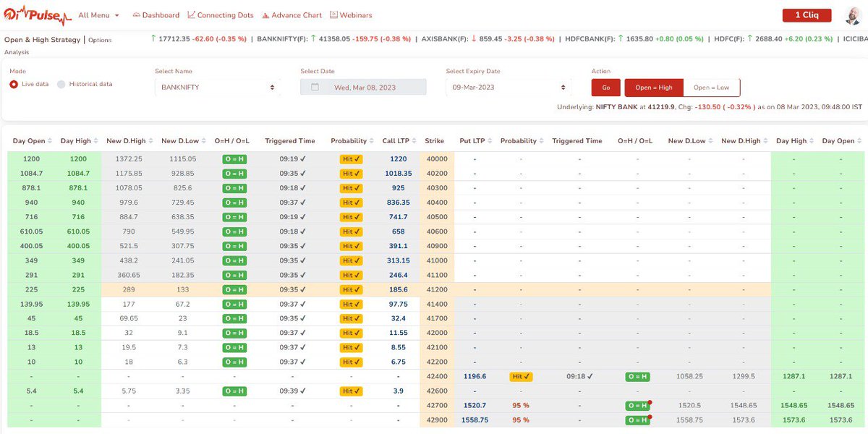Switch to Open = High view
This screenshot has height=434, width=868.
coord(654,88)
